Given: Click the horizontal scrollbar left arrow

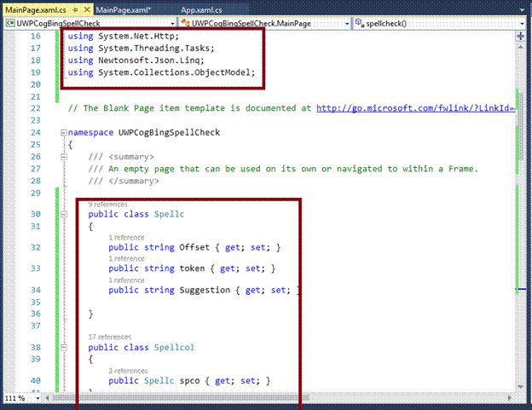Looking at the screenshot, I should 47,398.
